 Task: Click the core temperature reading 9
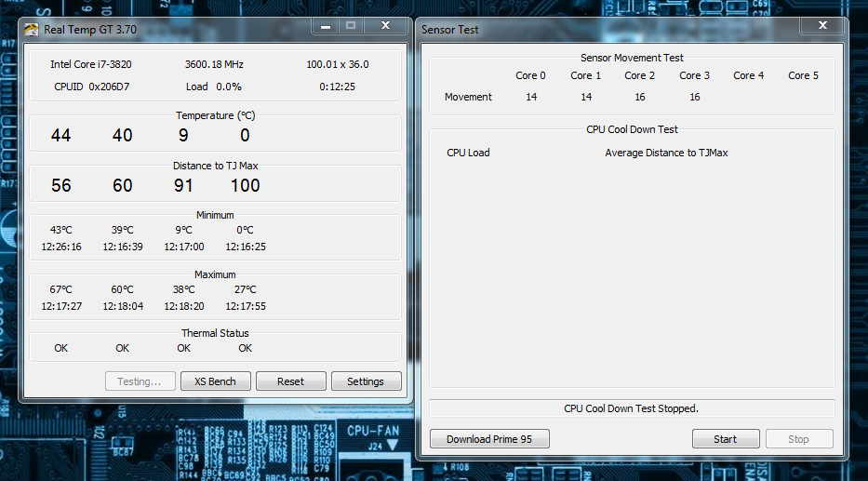tap(183, 135)
